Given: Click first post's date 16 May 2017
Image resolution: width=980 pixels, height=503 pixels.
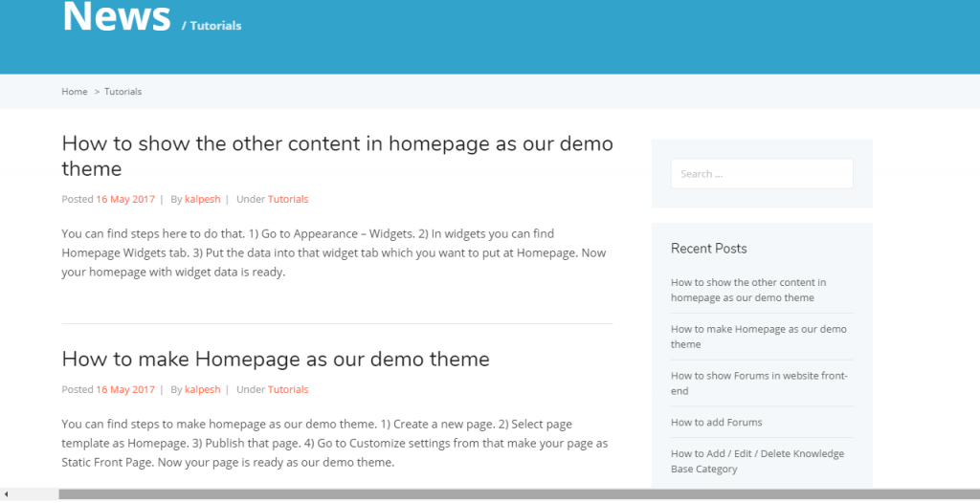Looking at the screenshot, I should (x=125, y=199).
